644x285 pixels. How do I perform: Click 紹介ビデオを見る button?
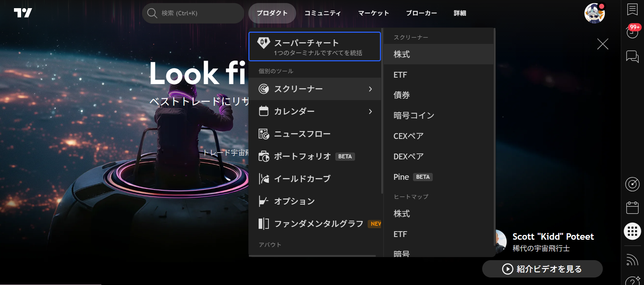pos(542,269)
